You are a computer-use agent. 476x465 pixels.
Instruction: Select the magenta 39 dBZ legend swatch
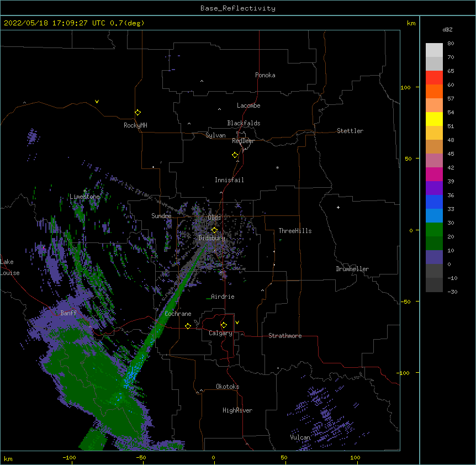(434, 174)
